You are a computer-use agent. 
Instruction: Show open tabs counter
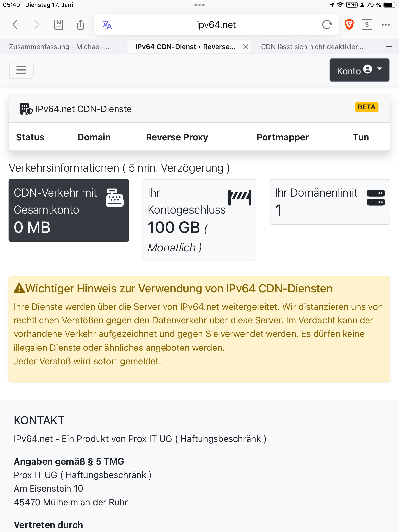(367, 25)
